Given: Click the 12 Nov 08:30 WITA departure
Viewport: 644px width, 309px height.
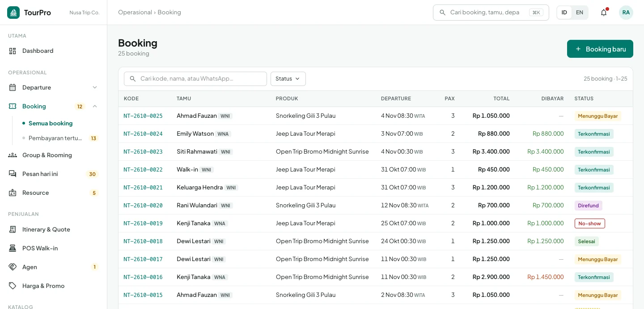Looking at the screenshot, I should [405, 206].
